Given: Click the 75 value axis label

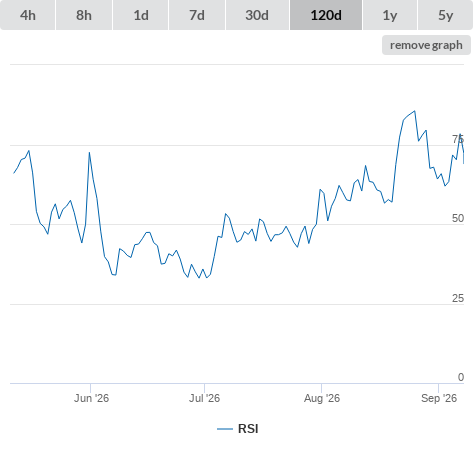Looking at the screenshot, I should [x=458, y=139].
